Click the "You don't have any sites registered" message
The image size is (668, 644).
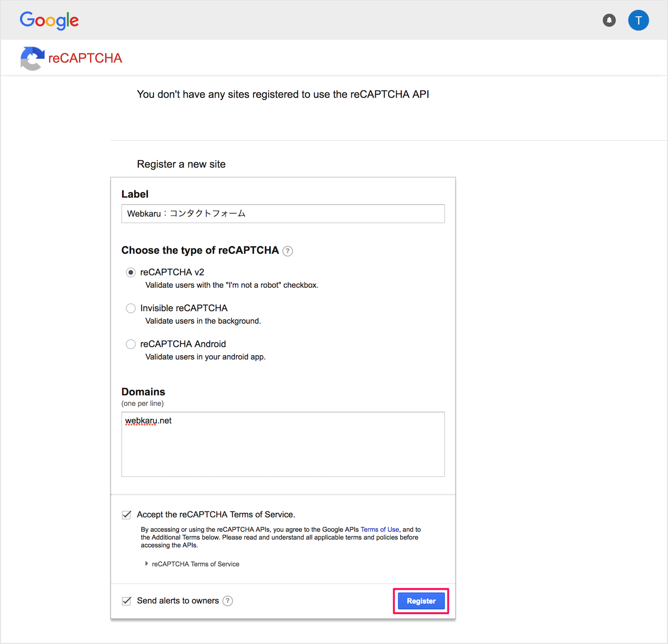(283, 94)
